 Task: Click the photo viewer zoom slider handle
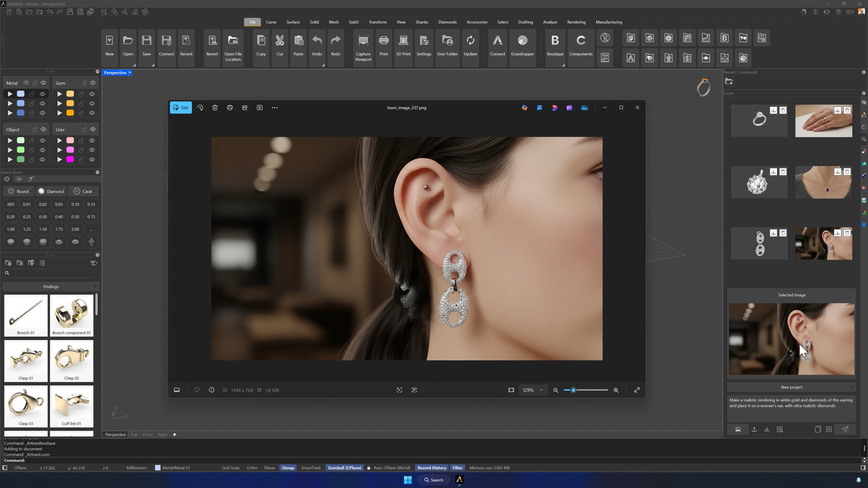pyautogui.click(x=573, y=390)
